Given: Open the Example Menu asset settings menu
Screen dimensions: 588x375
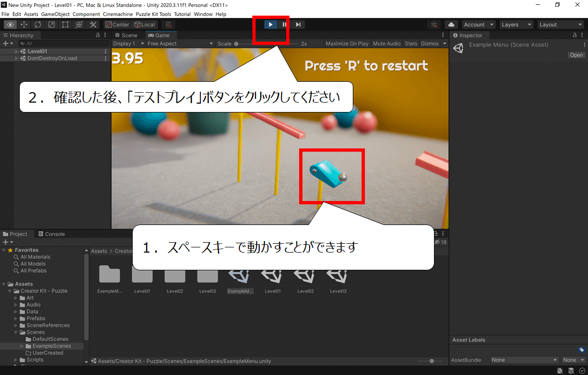Looking at the screenshot, I should click(584, 45).
